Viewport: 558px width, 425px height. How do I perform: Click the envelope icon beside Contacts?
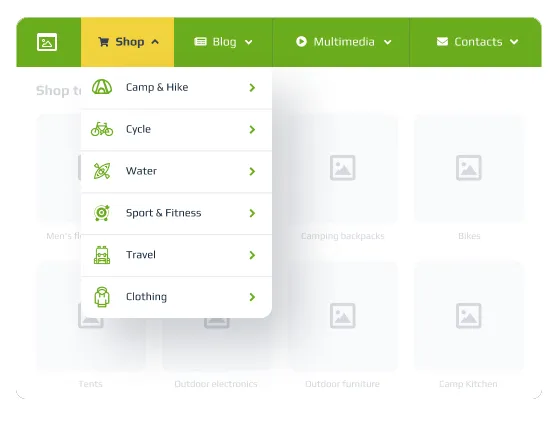click(442, 42)
